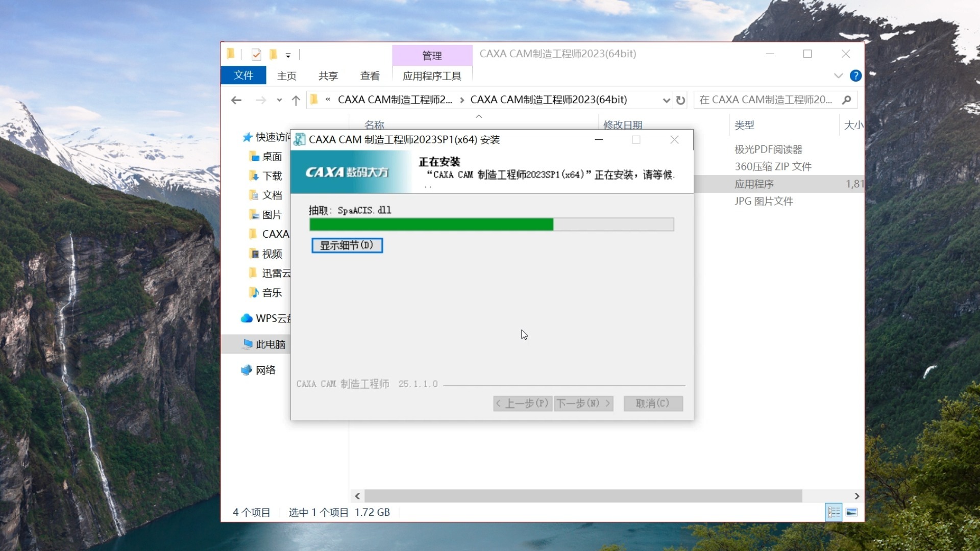Sort by the 类型 column header
The height and width of the screenshot is (551, 980).
coord(744,125)
